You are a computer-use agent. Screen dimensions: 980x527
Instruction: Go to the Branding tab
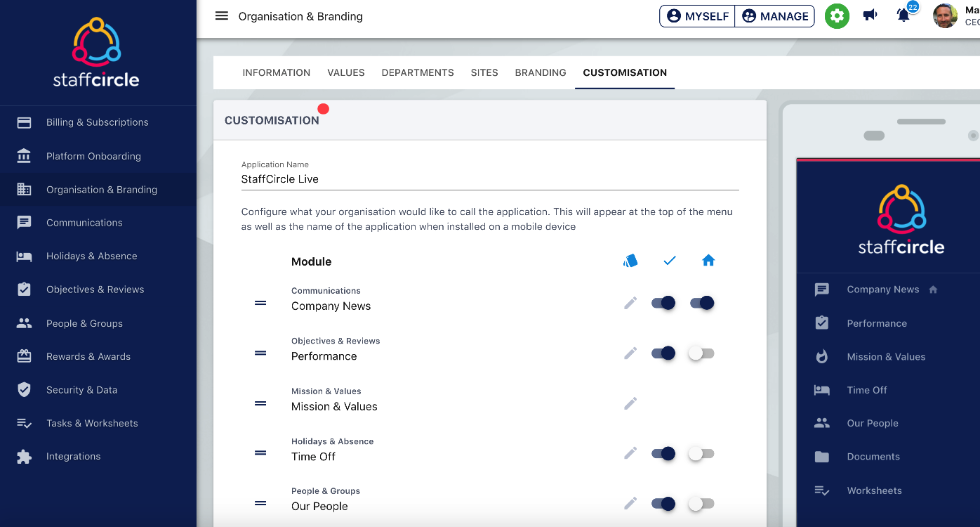(541, 72)
